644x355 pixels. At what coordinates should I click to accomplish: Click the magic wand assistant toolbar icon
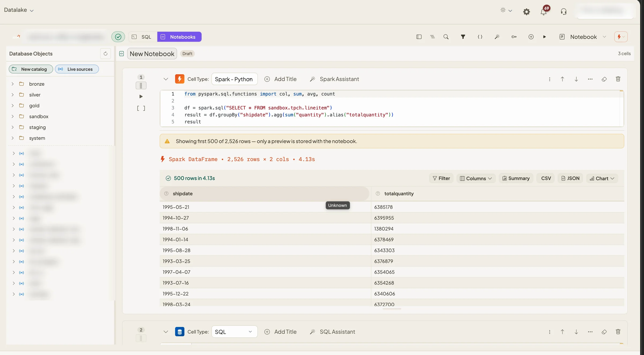pos(497,37)
